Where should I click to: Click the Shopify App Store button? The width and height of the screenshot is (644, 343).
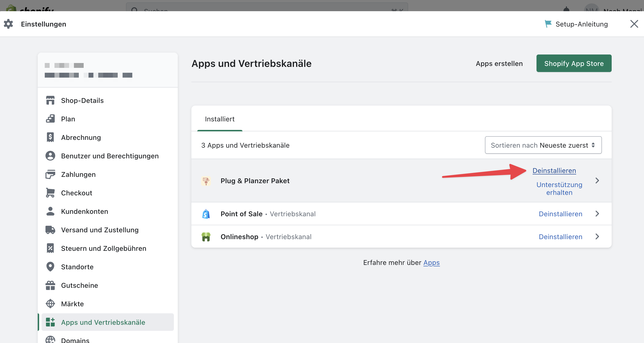click(x=574, y=63)
